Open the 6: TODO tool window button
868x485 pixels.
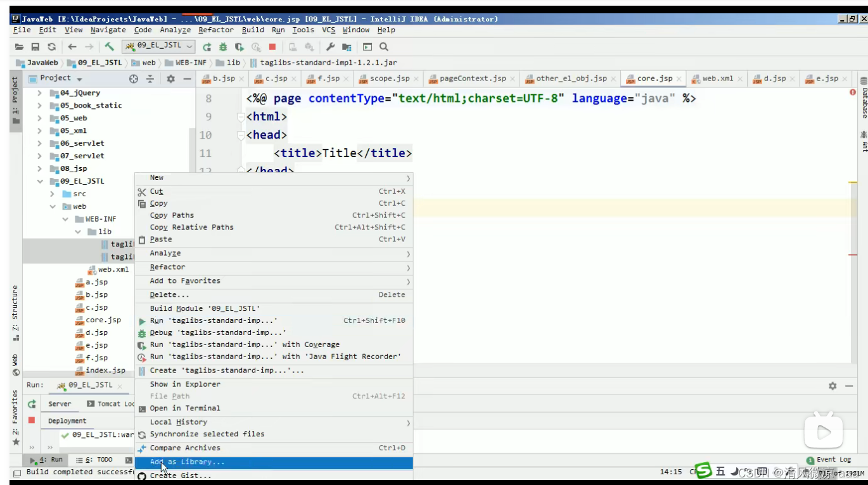pos(94,460)
